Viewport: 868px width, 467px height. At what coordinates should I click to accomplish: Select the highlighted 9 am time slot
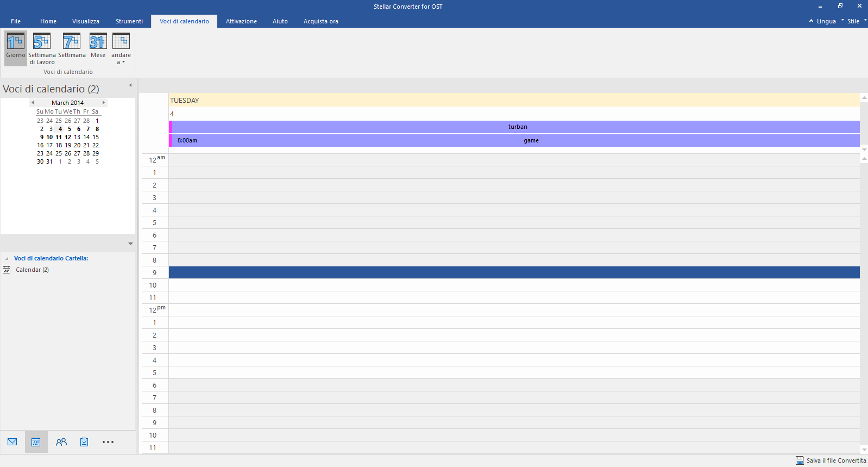(x=514, y=272)
